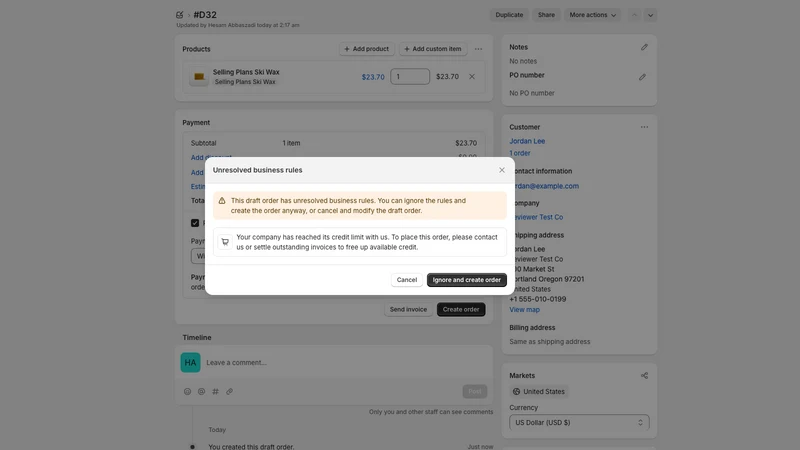Toggle the payment checkbox
800x450 pixels.
[x=195, y=223]
